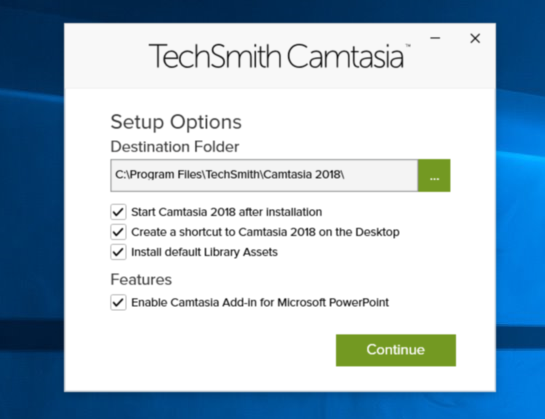Image resolution: width=545 pixels, height=419 pixels.
Task: Close the Camtasia setup dialog
Action: point(475,38)
